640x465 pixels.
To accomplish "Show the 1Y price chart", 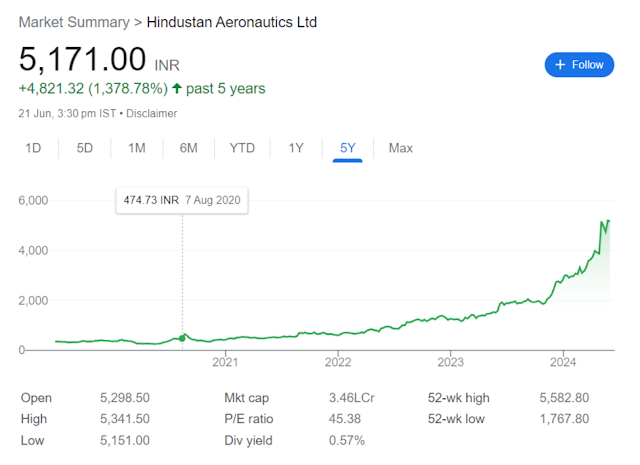I will [296, 148].
